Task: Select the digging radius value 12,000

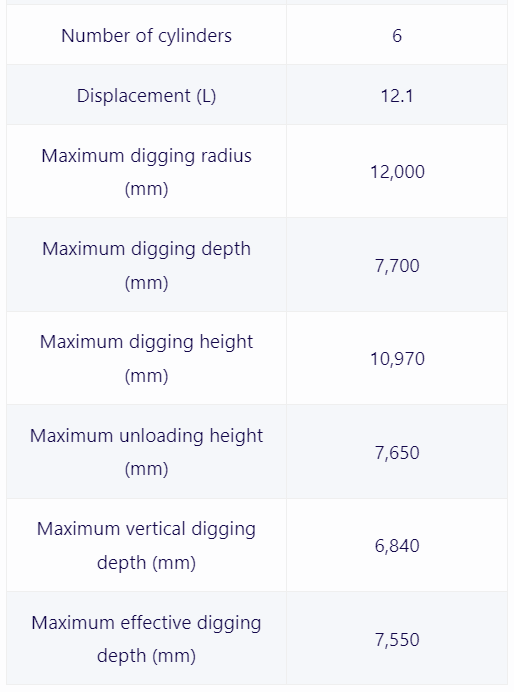Action: pos(397,172)
